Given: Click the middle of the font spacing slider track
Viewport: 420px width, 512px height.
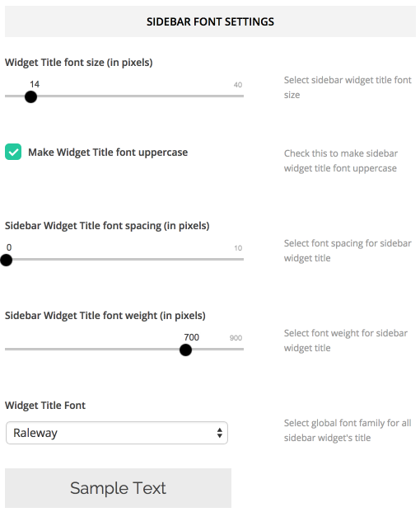Looking at the screenshot, I should coord(124,259).
